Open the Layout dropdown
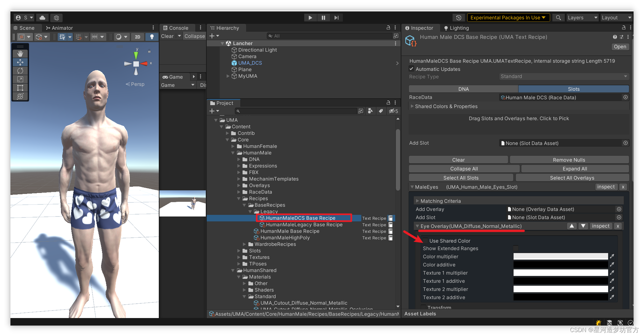The image size is (644, 336). pyautogui.click(x=616, y=18)
